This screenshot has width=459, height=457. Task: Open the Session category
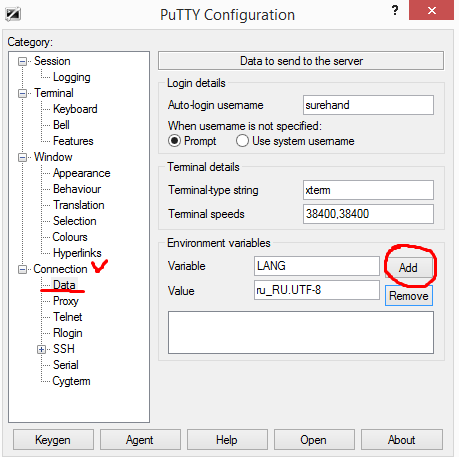[52, 61]
